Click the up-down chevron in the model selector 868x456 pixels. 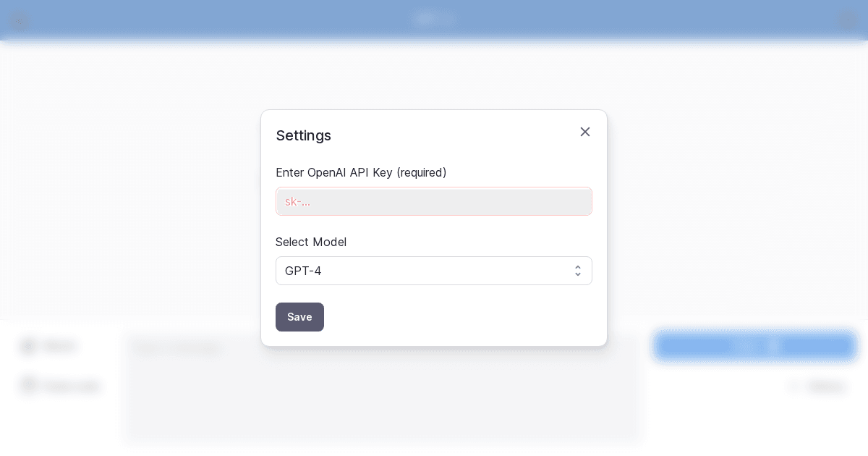coord(578,271)
